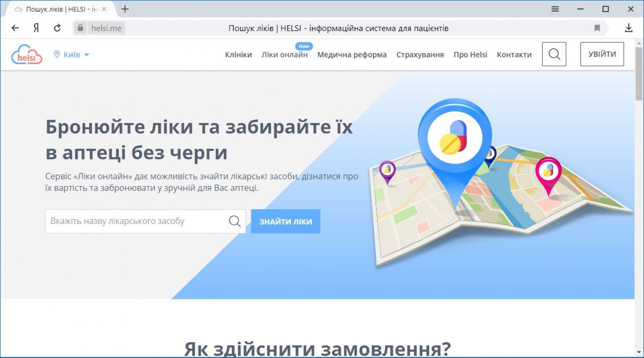Go back with the browser back arrow
Screen dimensions: 644x358
point(15,28)
